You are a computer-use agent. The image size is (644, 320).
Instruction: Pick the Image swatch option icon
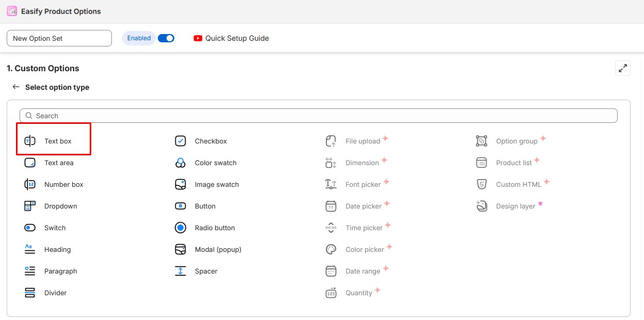coord(180,184)
